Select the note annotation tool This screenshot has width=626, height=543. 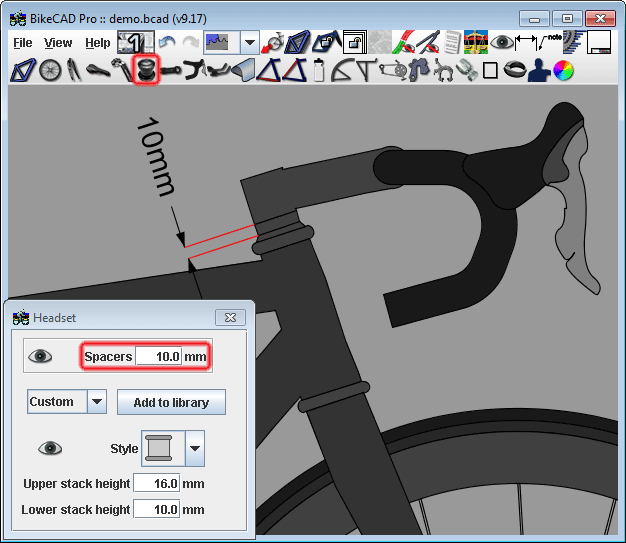pyautogui.click(x=550, y=42)
